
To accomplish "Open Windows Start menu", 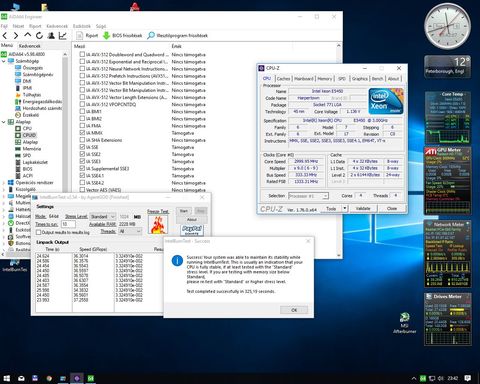I will tap(6, 378).
